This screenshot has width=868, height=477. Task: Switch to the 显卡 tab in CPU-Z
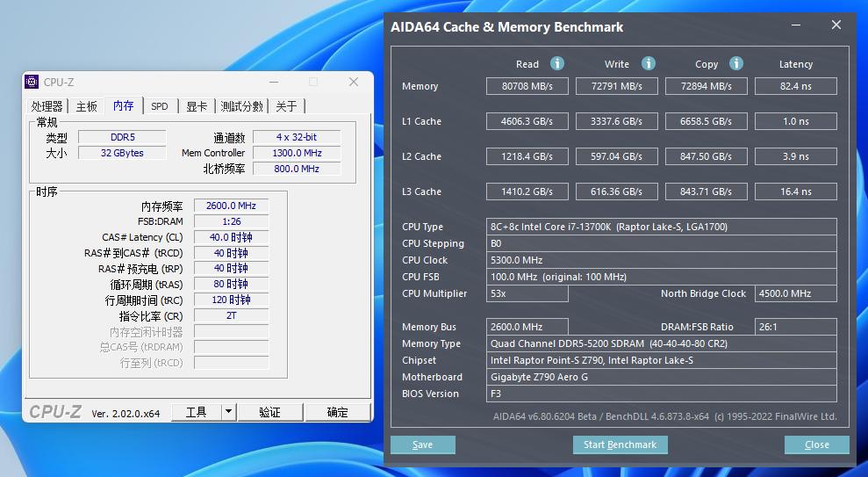click(197, 105)
